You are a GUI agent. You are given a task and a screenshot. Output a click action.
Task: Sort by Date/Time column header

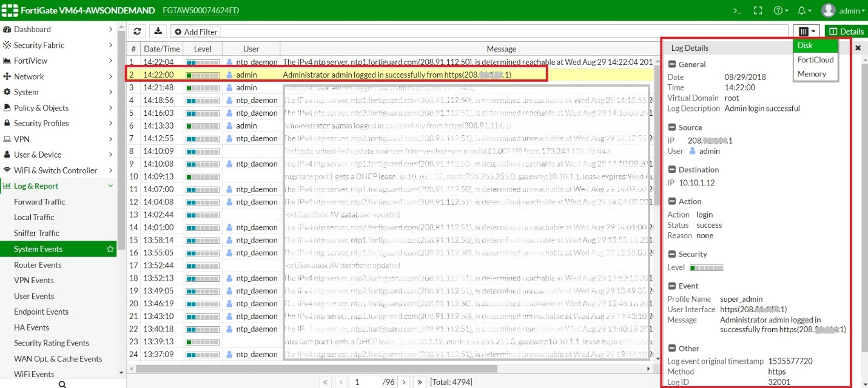[x=161, y=48]
